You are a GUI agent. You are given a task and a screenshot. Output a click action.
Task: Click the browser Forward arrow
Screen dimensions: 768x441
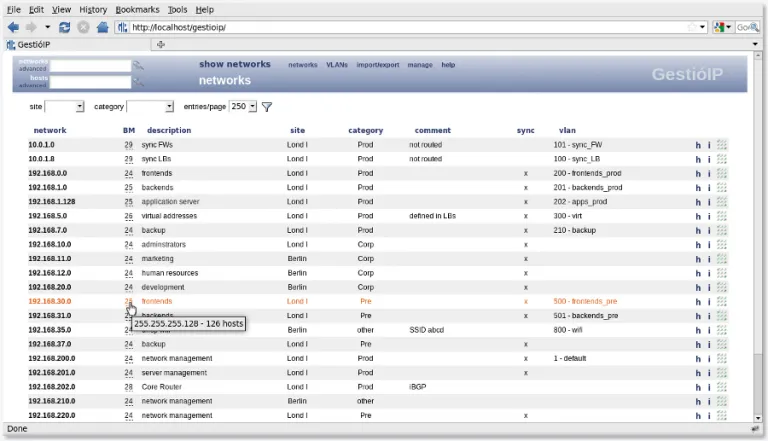coord(31,27)
